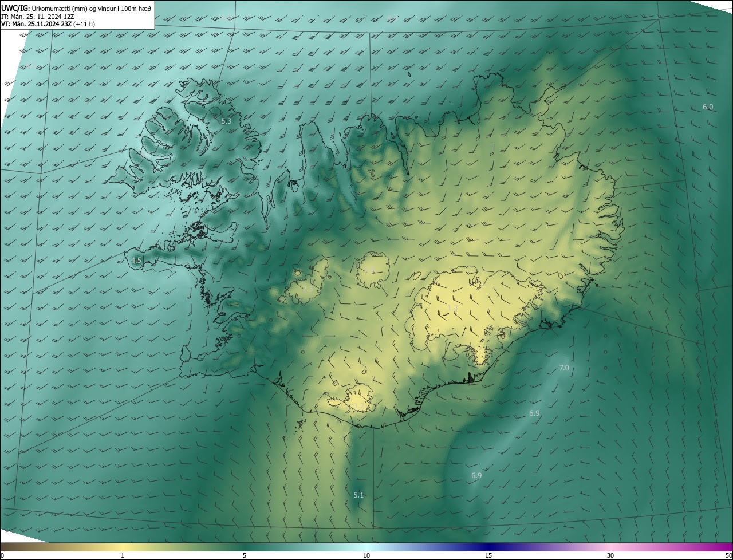
Task: Click the 5.3 value over the Westfjords
Action: (226, 121)
